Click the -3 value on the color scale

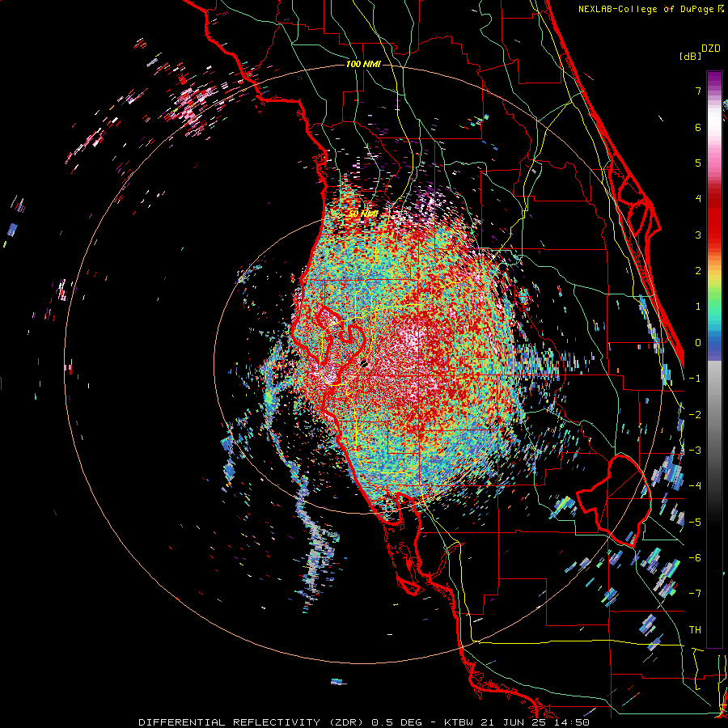coord(695,451)
